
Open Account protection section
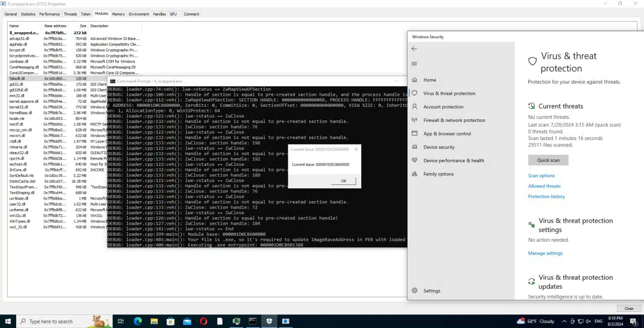click(x=443, y=107)
